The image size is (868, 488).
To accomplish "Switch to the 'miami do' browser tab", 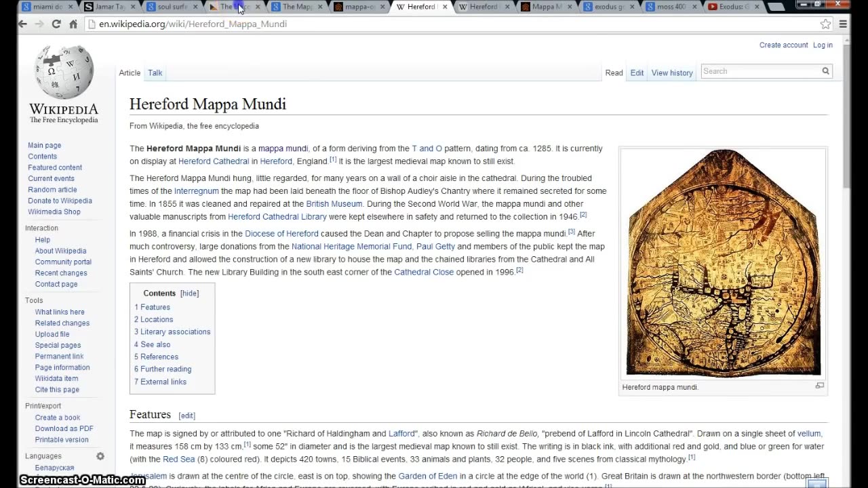I will click(x=45, y=7).
